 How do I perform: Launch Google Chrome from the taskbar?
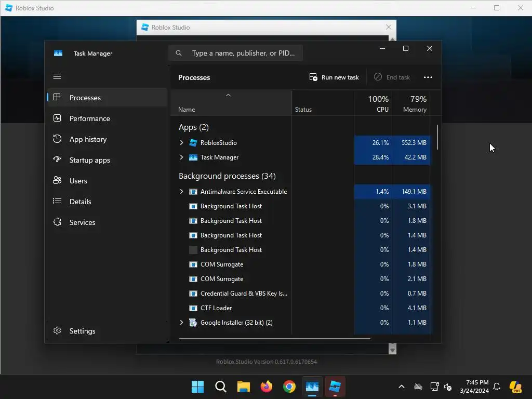(289, 387)
